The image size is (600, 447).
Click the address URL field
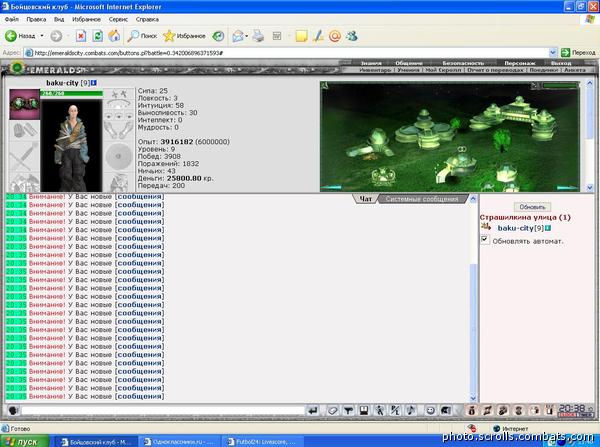285,52
